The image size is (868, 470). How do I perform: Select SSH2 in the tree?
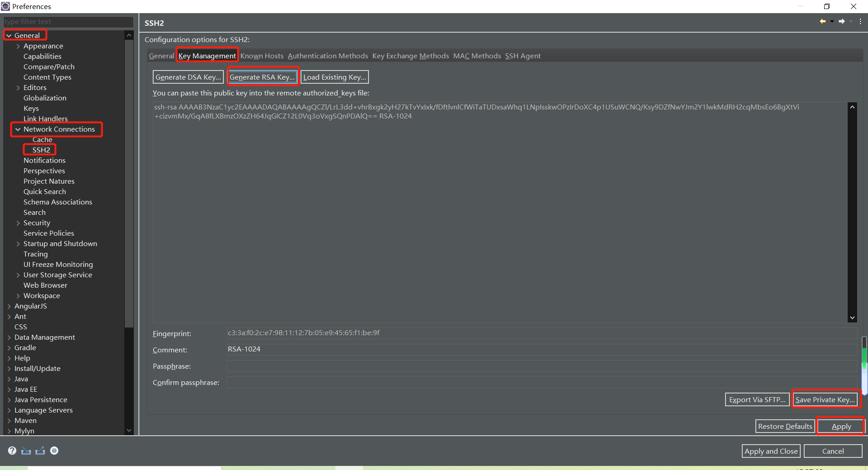click(41, 150)
